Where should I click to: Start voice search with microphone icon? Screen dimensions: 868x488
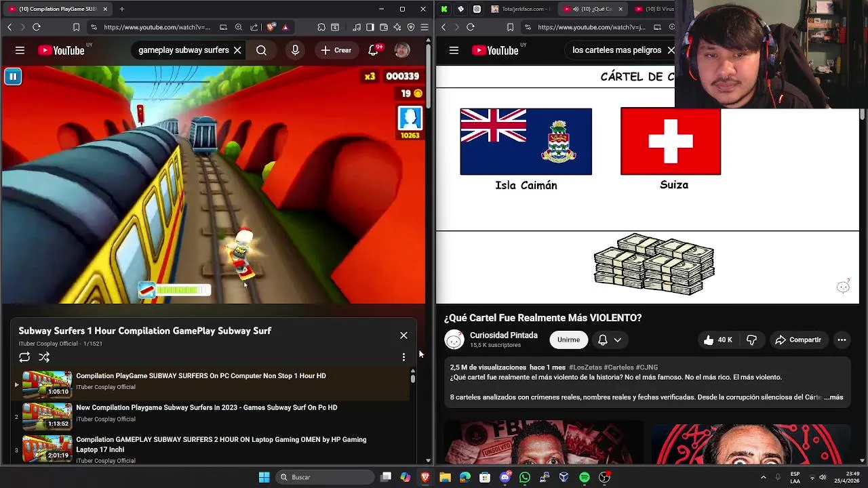(295, 50)
